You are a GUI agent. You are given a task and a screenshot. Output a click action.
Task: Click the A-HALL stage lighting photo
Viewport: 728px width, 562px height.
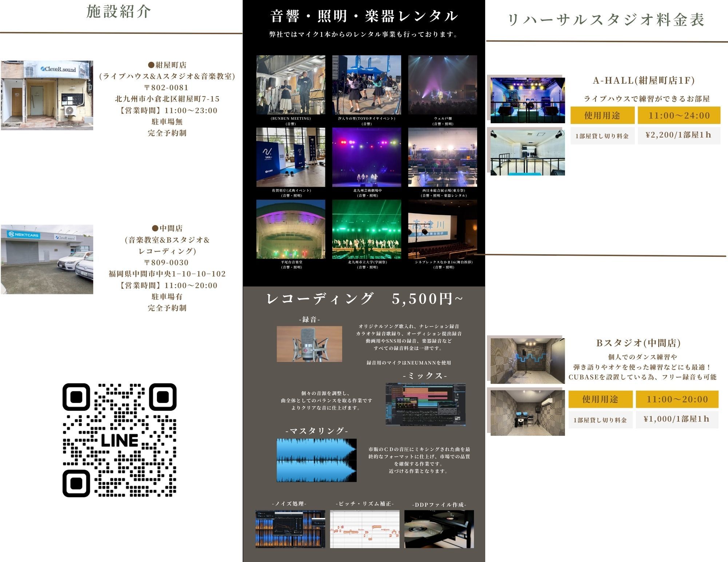(x=527, y=100)
